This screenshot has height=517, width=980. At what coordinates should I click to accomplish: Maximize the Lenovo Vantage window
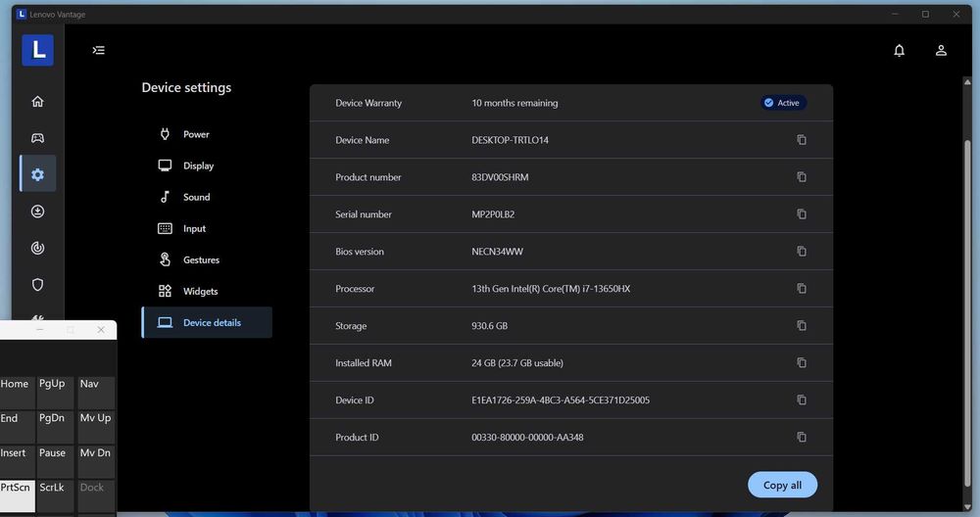point(926,14)
